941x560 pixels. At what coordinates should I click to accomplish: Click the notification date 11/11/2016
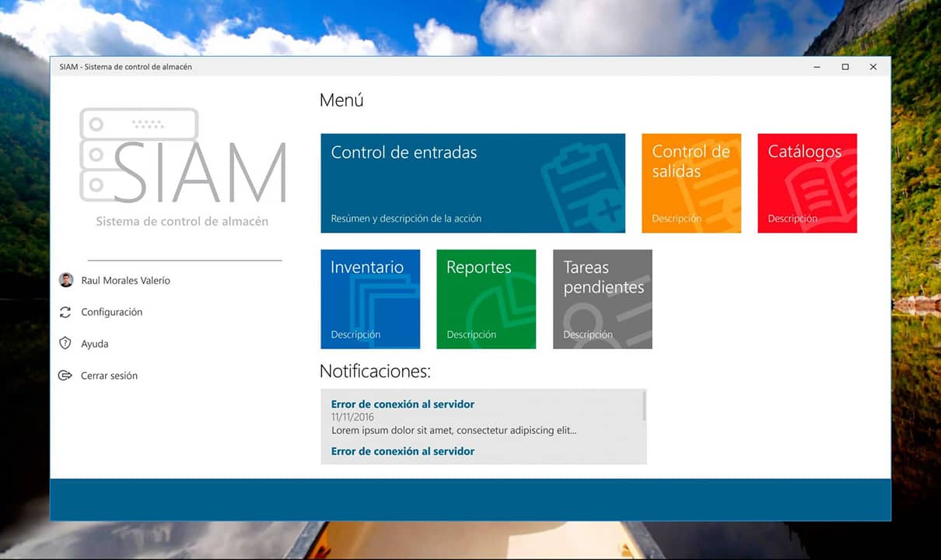pos(352,418)
